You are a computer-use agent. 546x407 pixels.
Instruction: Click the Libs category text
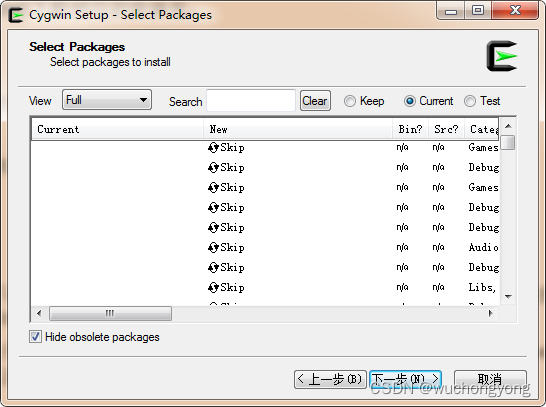pyautogui.click(x=482, y=288)
